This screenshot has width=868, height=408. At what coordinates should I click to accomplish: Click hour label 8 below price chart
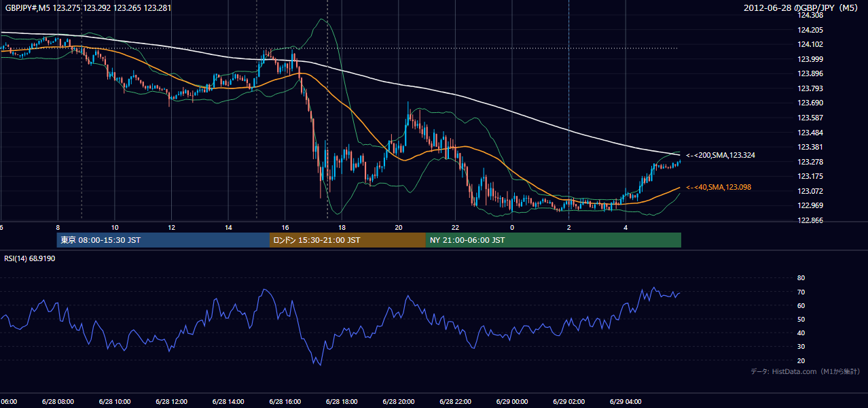58,227
